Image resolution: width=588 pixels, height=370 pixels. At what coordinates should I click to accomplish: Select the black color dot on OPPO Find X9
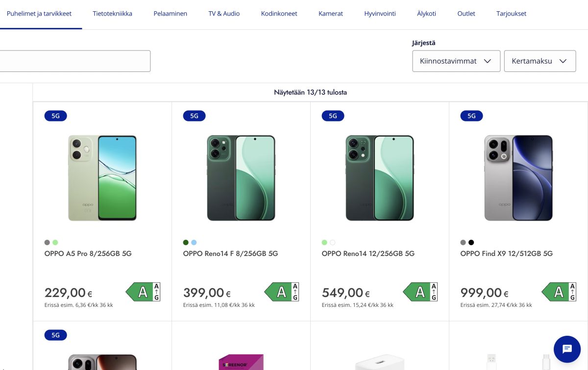(471, 242)
